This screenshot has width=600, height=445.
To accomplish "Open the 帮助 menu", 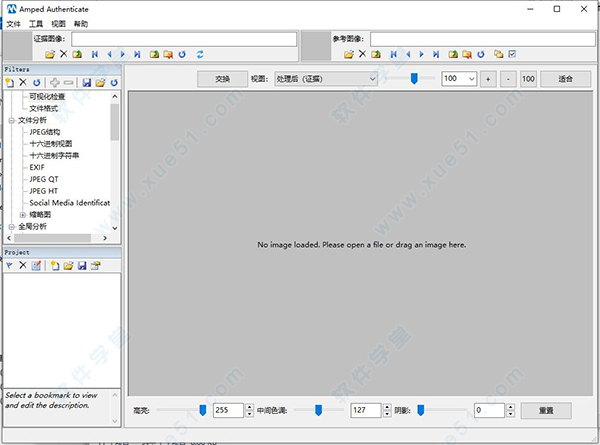I will pyautogui.click(x=81, y=24).
